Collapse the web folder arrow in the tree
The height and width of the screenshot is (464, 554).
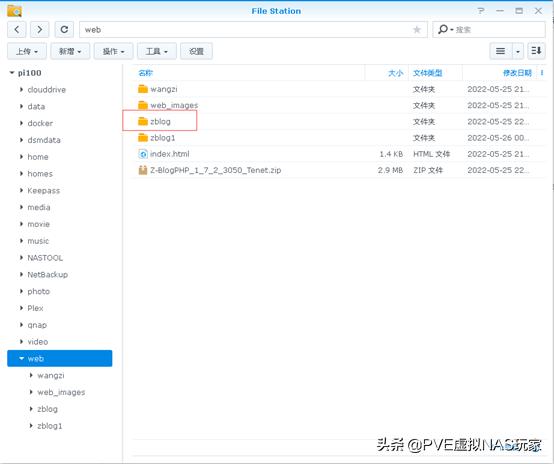(22, 359)
